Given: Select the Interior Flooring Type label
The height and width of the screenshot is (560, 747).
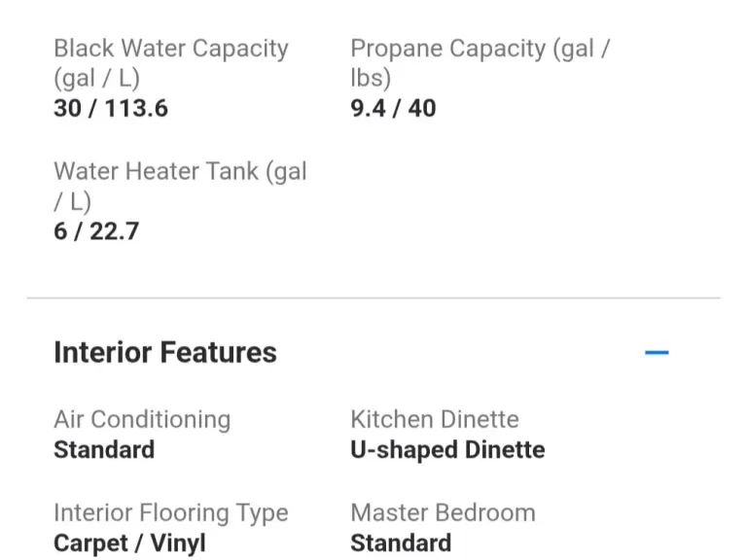Looking at the screenshot, I should 171,513.
